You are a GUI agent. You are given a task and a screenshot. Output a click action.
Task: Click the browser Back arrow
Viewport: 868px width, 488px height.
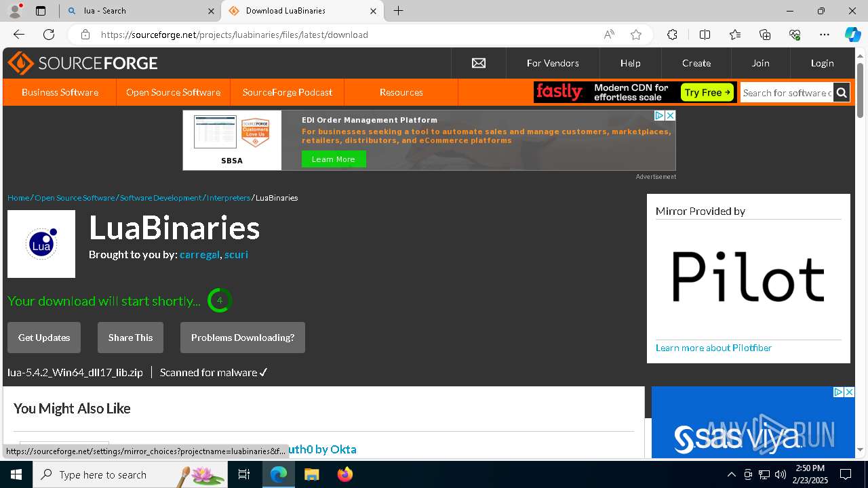(x=19, y=35)
